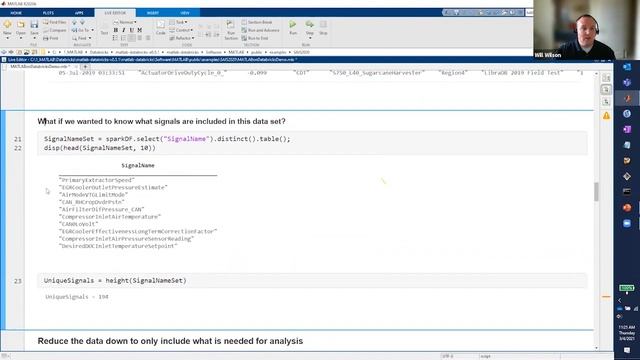This screenshot has height=360, width=640.
Task: Open Outlook from the taskbar
Action: (x=627, y=67)
